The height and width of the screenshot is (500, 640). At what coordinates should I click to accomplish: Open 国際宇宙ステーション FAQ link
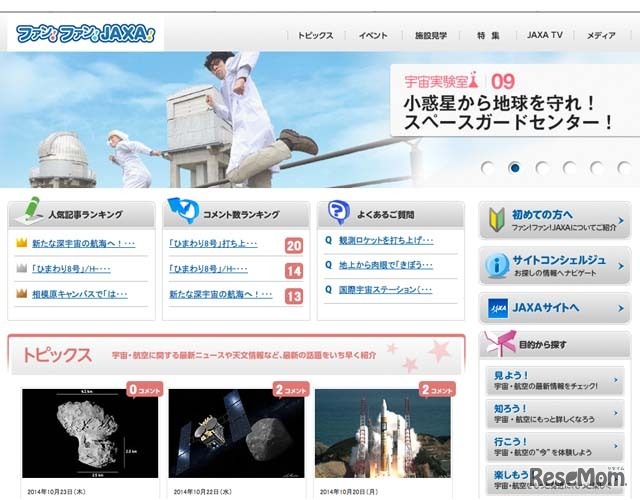coord(385,290)
